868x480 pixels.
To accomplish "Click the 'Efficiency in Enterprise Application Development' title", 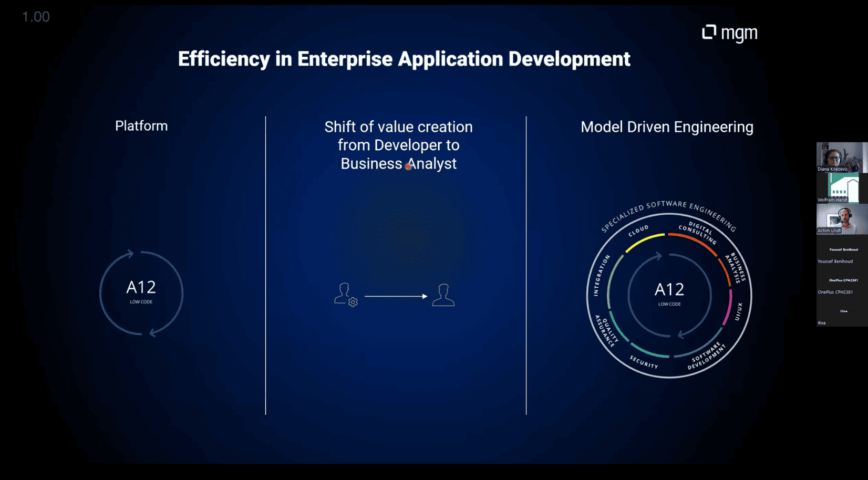I will 404,59.
